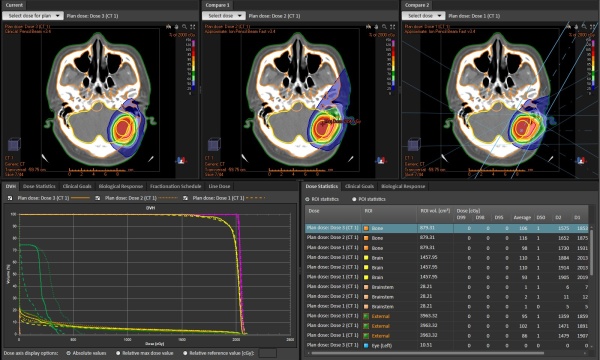Open the Dose Statistics tab beside the DVH tab
Image resolution: width=600 pixels, height=360 pixels.
39,186
